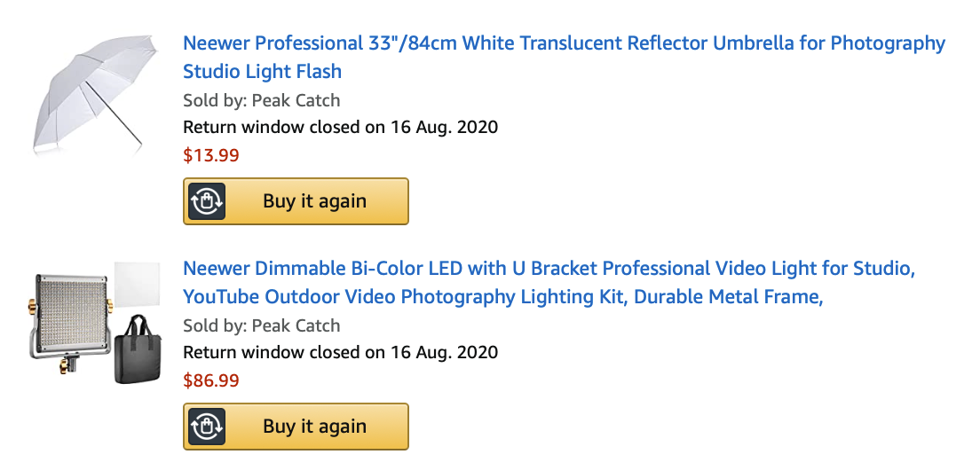Click the umbrella's metal shaft in the photo

tap(114, 116)
